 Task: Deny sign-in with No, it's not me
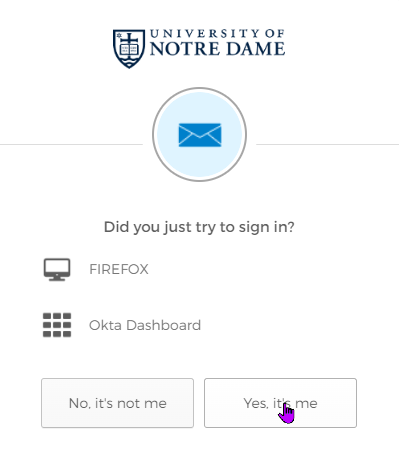pos(117,403)
